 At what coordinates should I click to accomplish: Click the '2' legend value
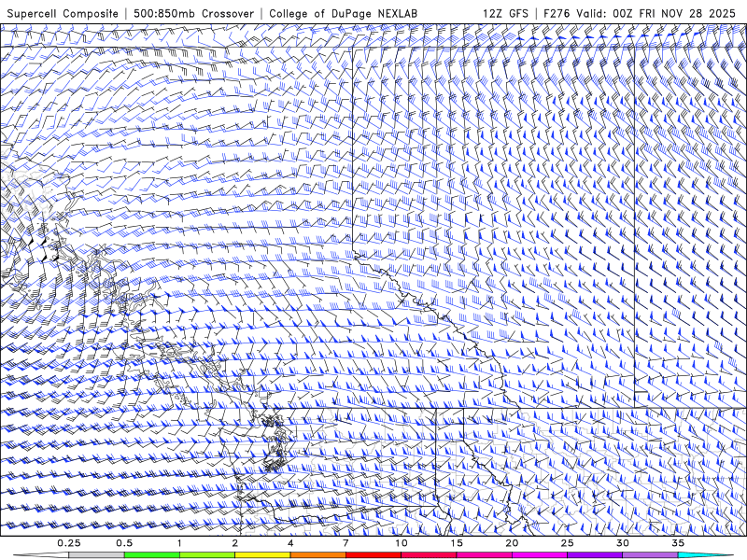[235, 543]
